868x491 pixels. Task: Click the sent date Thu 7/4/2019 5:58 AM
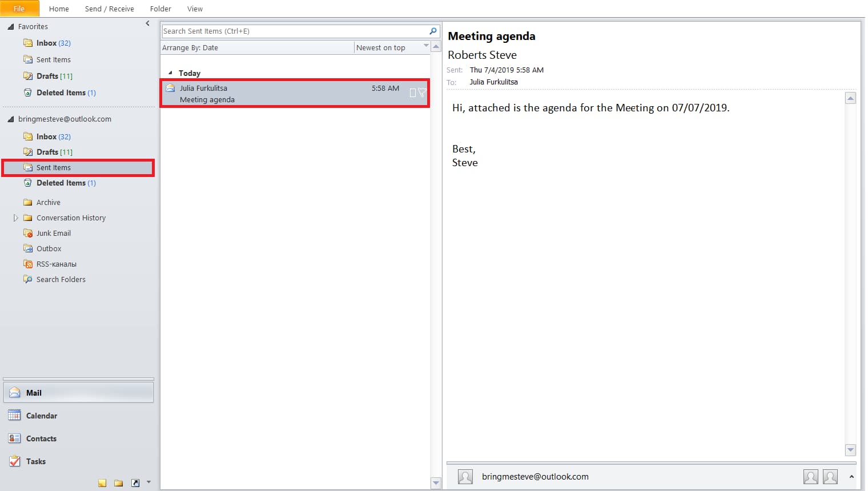pos(507,70)
